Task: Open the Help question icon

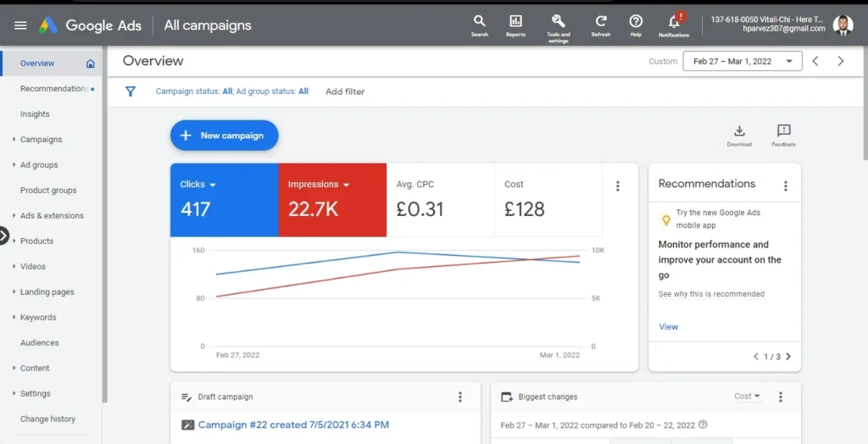Action: click(636, 21)
